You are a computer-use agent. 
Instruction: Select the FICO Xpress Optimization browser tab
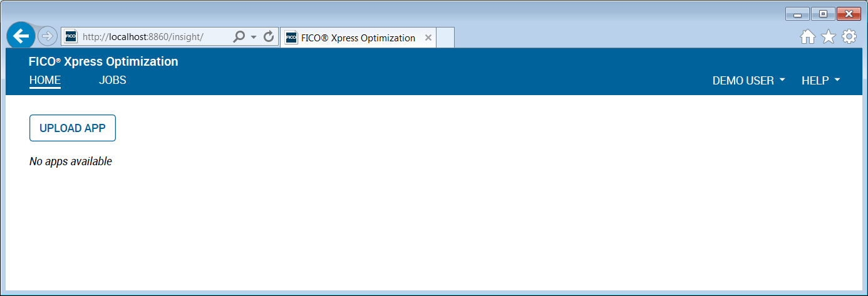[358, 38]
